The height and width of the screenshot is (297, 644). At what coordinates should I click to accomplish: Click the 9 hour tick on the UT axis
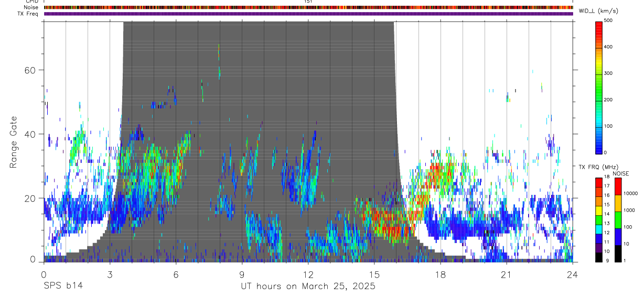[x=242, y=274]
